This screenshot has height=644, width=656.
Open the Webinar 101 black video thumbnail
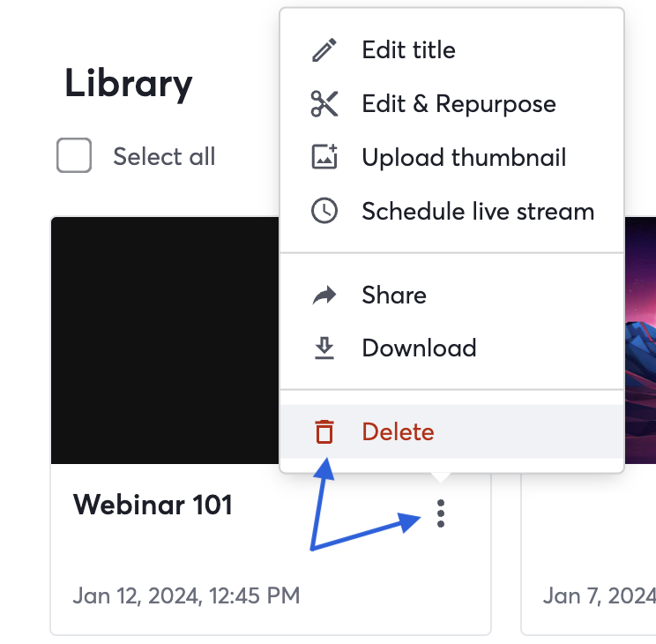tap(165, 340)
